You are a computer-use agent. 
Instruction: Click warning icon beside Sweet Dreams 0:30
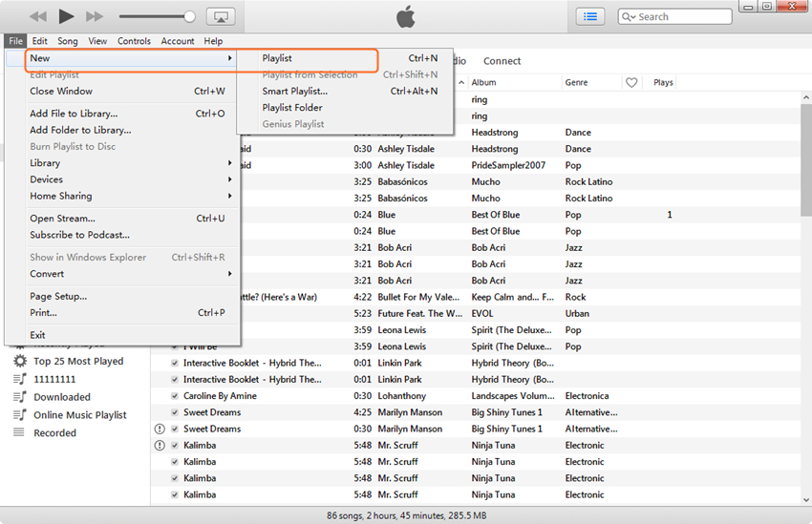pyautogui.click(x=160, y=429)
